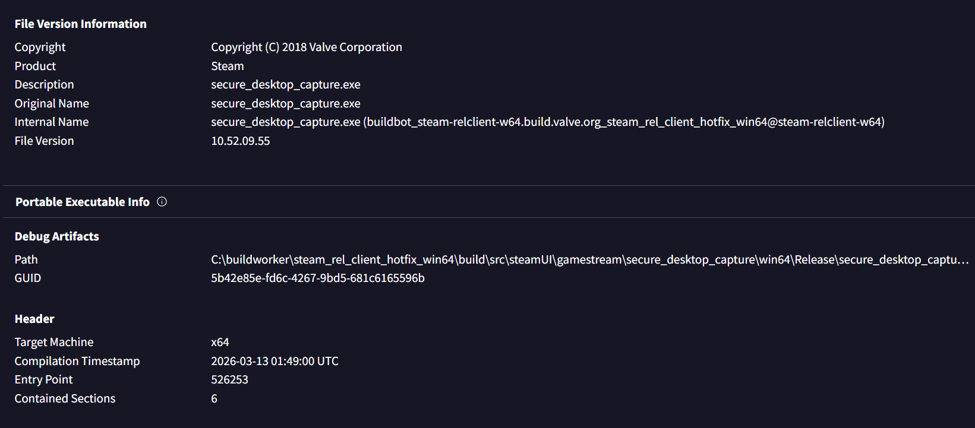Select timestamp 2026-03-13 01:49:00 UTC
Viewport: 975px width, 428px height.
click(x=275, y=361)
